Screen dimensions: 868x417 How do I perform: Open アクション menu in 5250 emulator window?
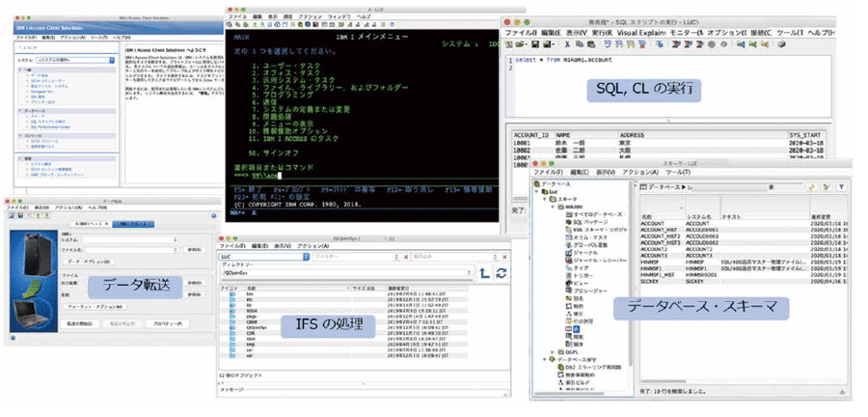coord(310,17)
